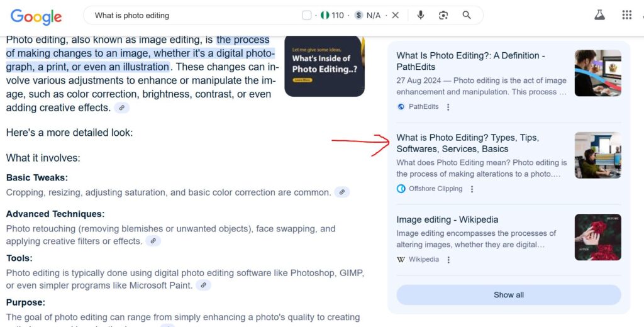Viewport: 644px width, 327px height.
Task: Open Google Lens image search icon
Action: 443,15
